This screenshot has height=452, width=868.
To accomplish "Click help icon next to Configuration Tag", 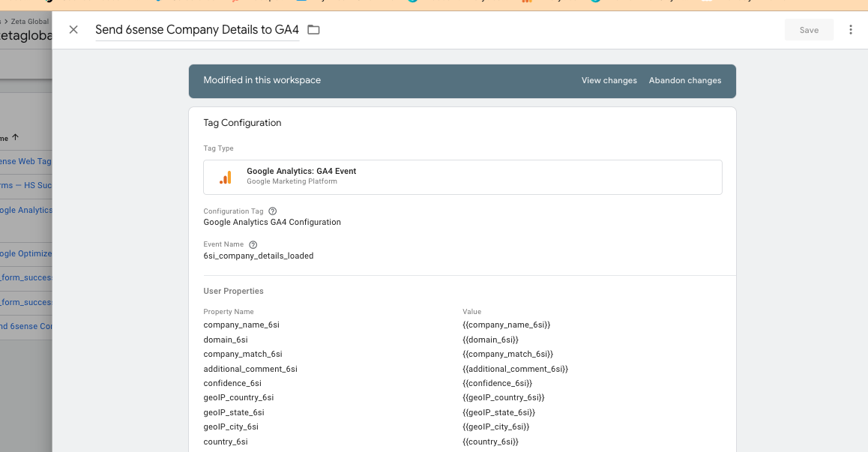I will pos(272,211).
